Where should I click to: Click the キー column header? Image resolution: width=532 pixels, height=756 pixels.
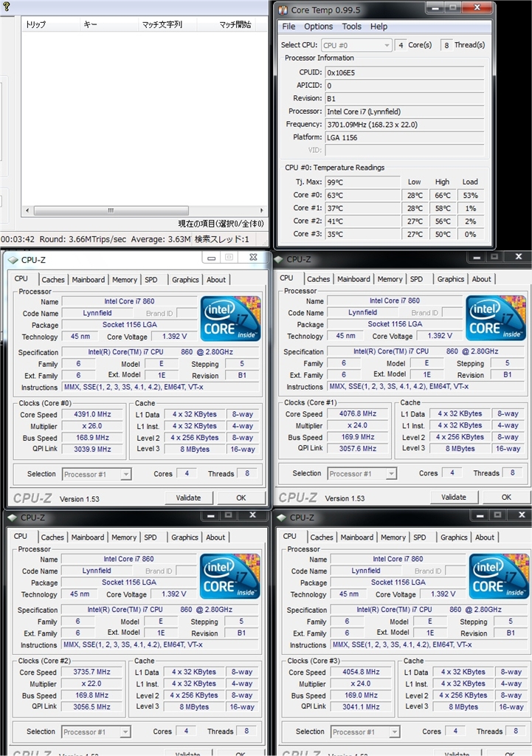tap(108, 24)
